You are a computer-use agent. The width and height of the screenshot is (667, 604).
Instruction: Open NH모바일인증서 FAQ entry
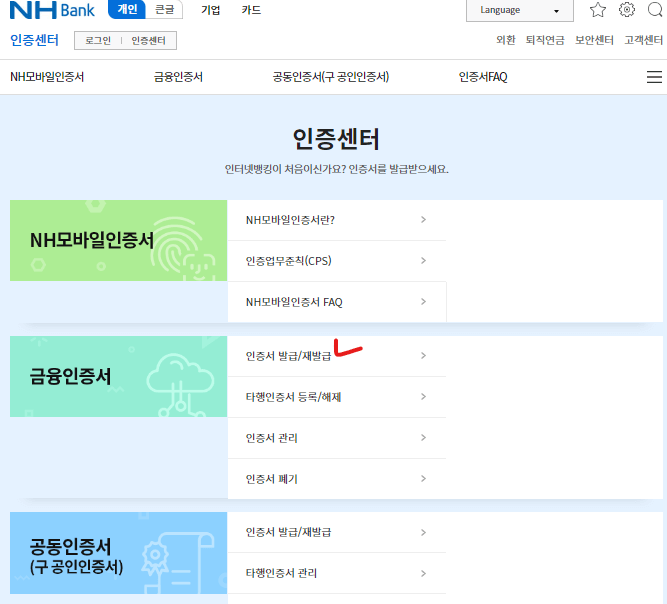(336, 302)
